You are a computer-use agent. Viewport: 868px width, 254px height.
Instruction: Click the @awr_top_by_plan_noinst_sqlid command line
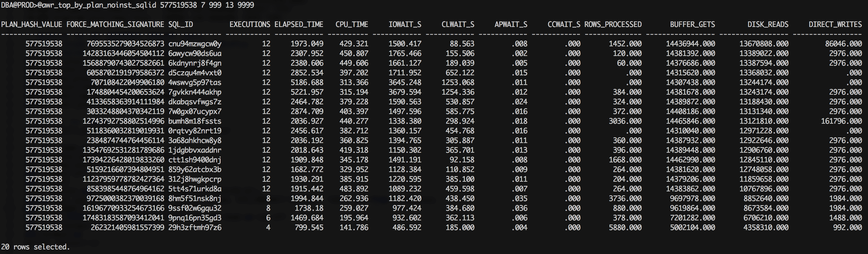(x=145, y=5)
